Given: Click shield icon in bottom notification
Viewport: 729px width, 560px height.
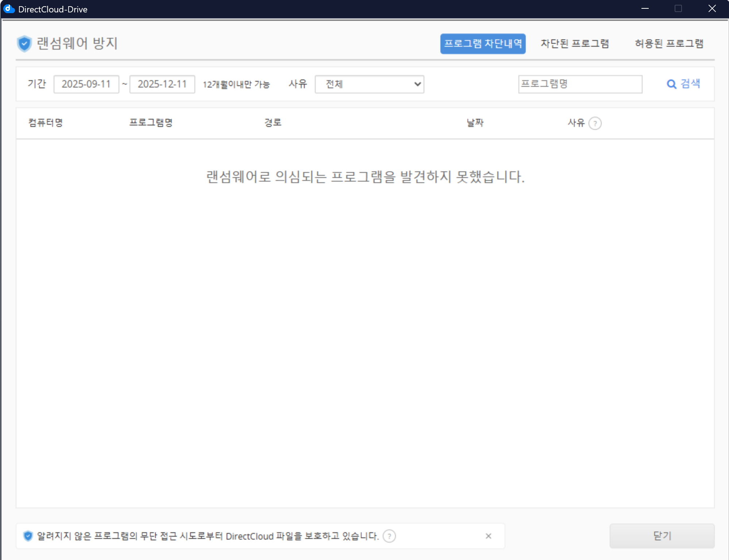Looking at the screenshot, I should 28,536.
